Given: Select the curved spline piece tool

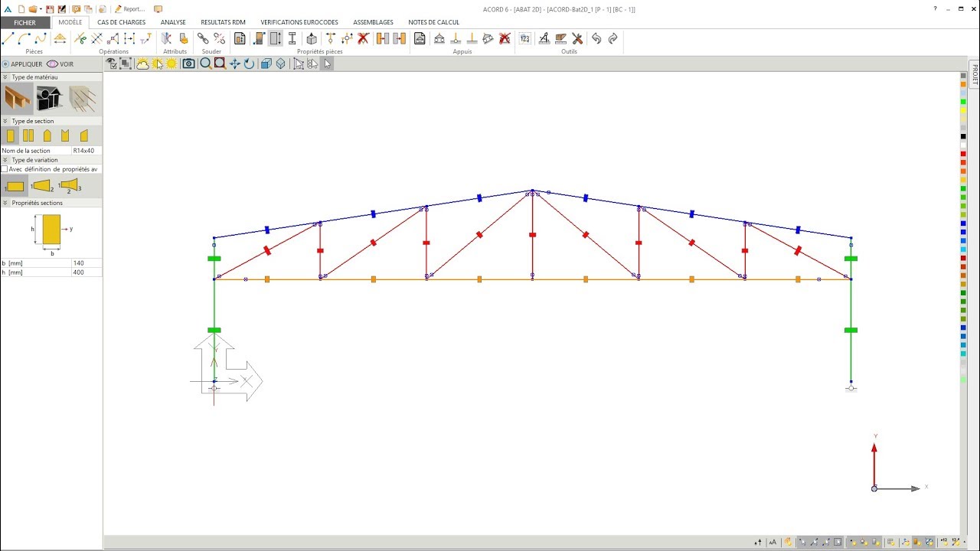Looking at the screenshot, I should [41, 38].
